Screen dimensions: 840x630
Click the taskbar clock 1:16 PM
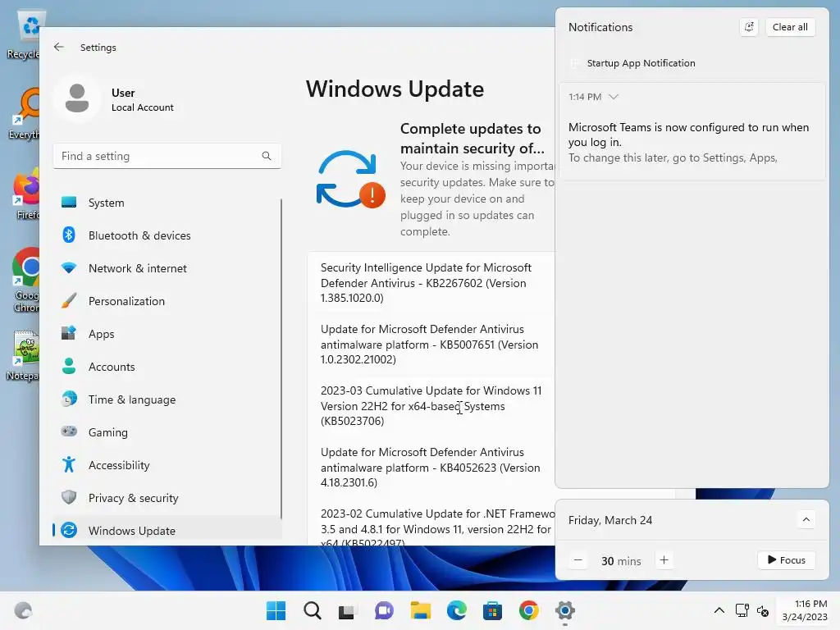[x=804, y=610]
